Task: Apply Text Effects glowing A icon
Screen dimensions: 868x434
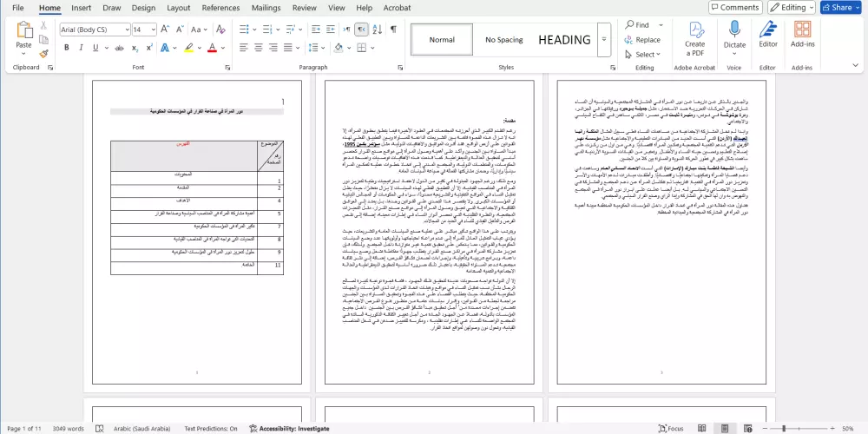Action: tap(165, 48)
